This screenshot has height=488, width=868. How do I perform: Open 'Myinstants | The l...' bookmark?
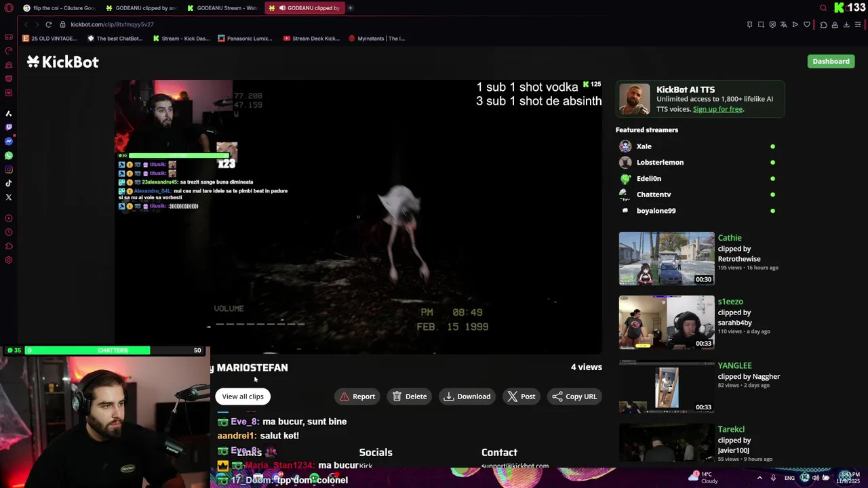click(x=376, y=39)
